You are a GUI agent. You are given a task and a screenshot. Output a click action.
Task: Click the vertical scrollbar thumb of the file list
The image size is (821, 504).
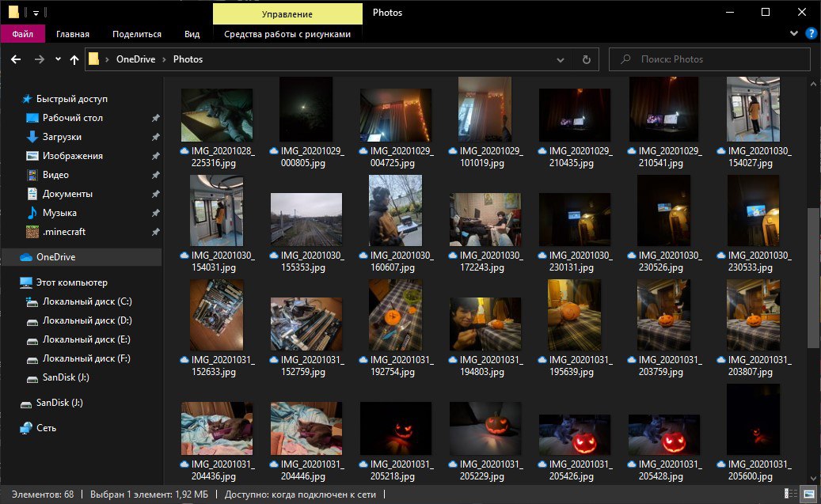(x=813, y=278)
